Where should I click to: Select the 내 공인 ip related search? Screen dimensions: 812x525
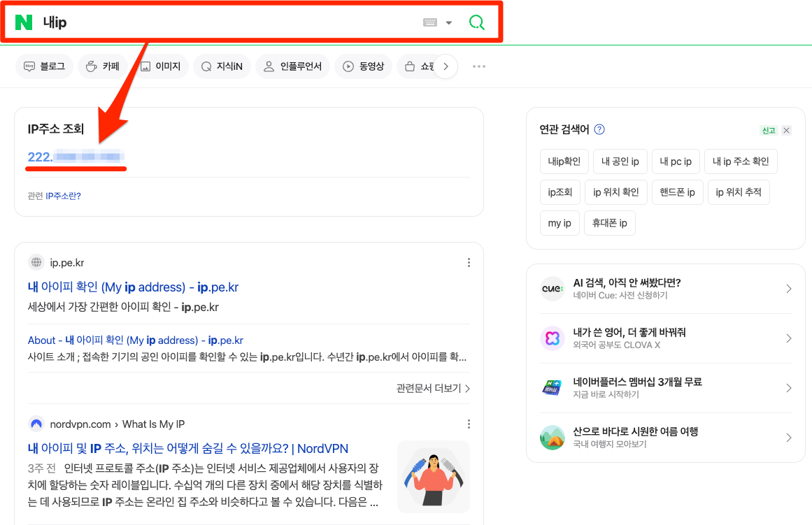[620, 161]
